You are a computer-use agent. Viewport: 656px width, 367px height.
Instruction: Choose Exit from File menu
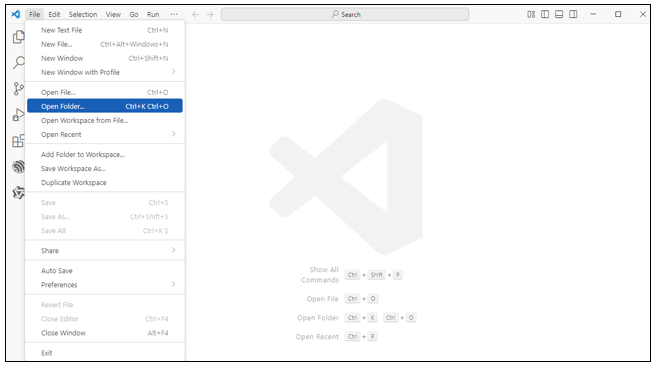(x=105, y=353)
